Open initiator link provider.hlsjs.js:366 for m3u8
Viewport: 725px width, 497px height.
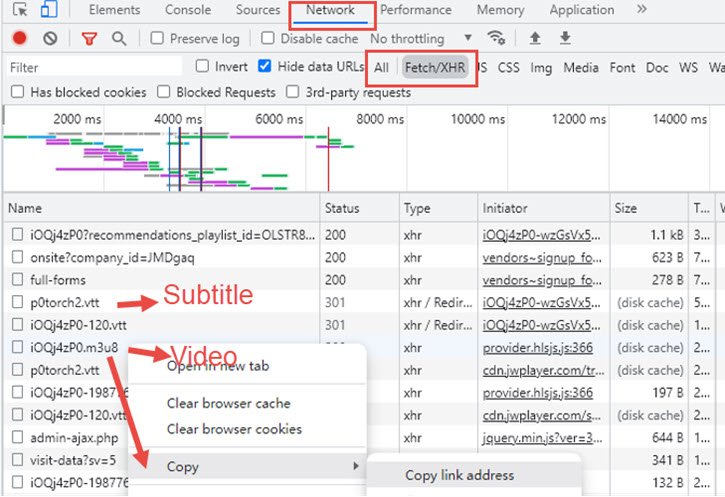point(538,348)
